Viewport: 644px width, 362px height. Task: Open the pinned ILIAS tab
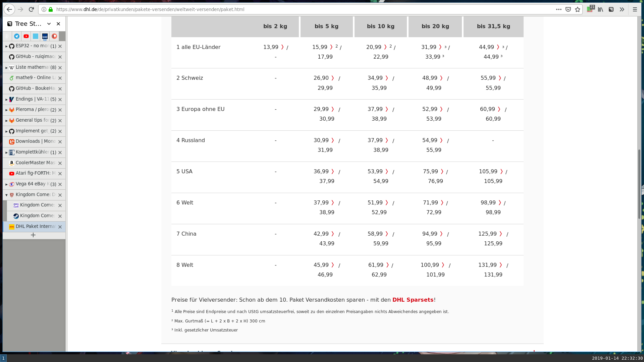45,36
